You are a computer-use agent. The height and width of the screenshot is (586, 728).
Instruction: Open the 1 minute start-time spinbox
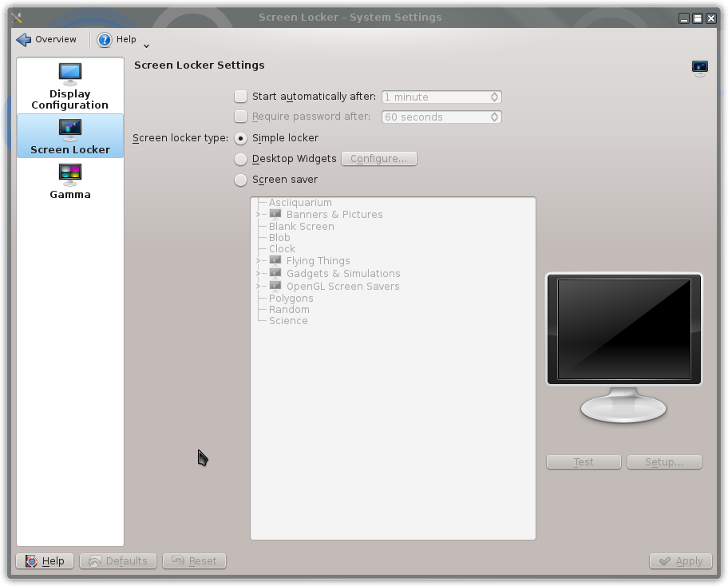[x=441, y=97]
